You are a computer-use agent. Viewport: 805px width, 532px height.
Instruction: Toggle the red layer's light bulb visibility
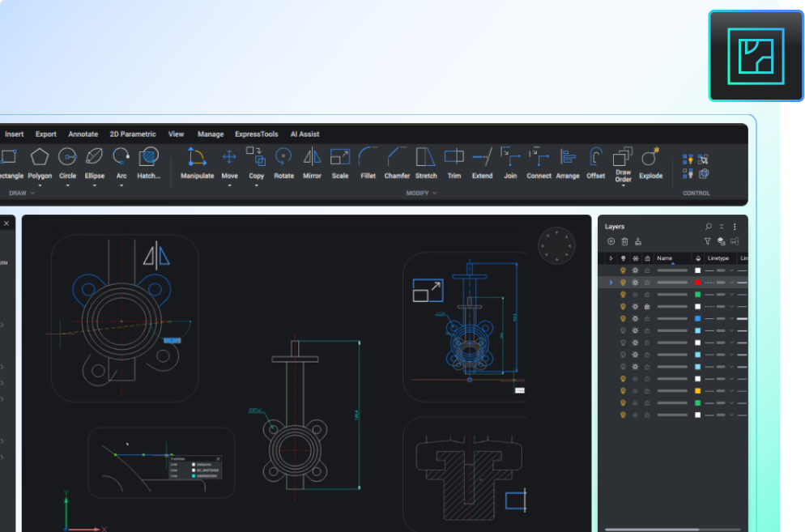click(x=624, y=283)
